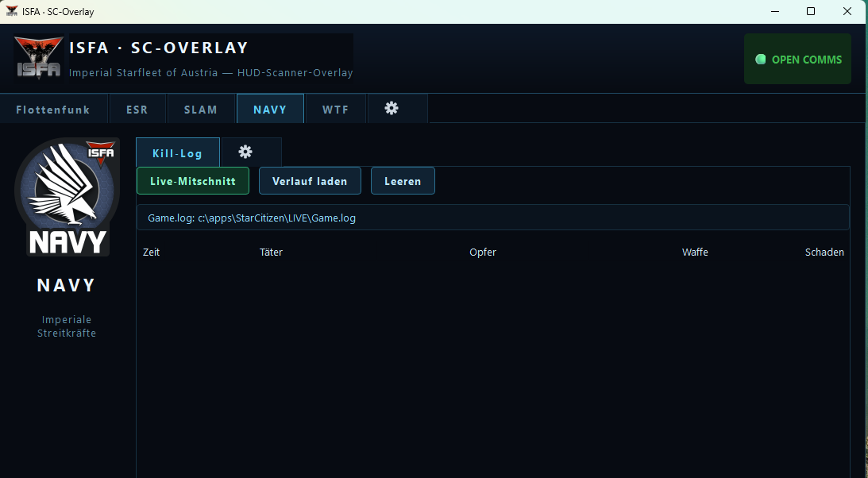Viewport: 868px width, 478px height.
Task: Click the Imperial Starfleet of Austria subtitle
Action: point(211,72)
